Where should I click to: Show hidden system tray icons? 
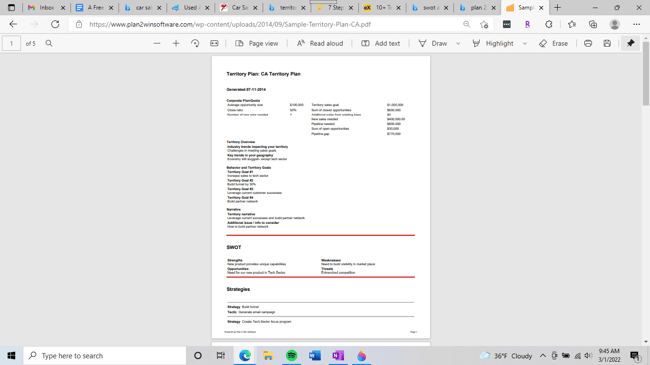click(543, 356)
